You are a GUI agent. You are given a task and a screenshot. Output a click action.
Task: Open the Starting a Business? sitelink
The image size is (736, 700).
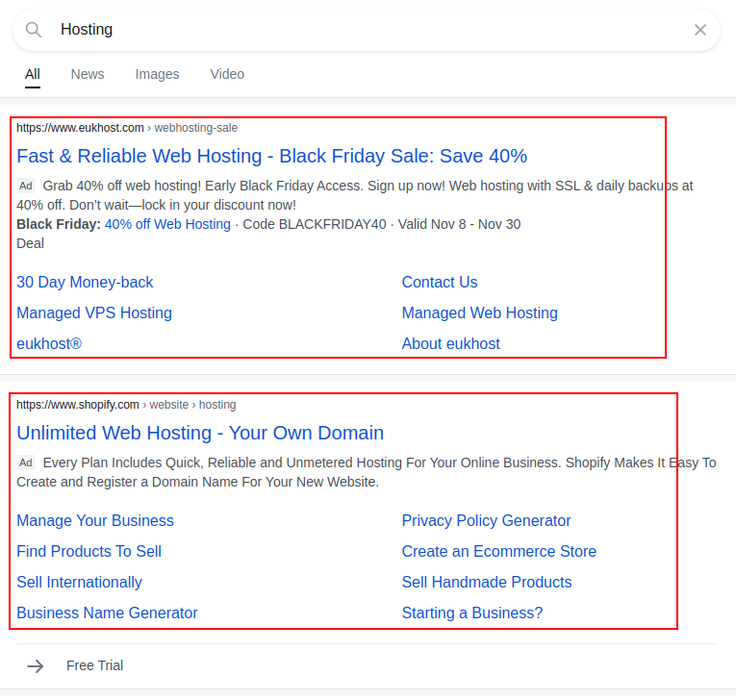click(472, 612)
